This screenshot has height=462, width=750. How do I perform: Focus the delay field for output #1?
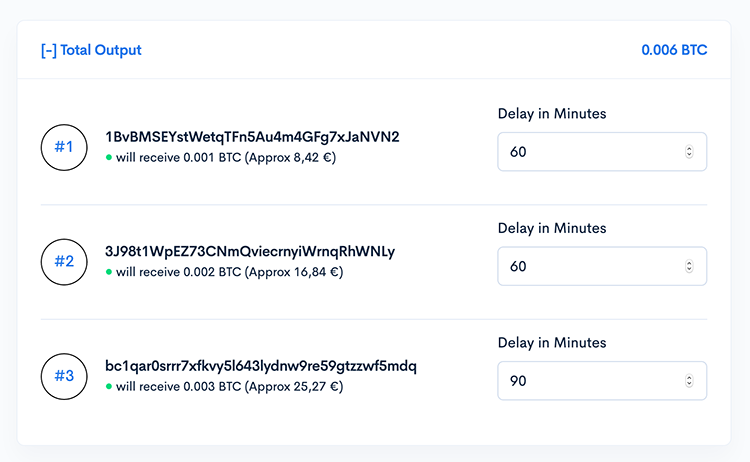click(x=590, y=152)
